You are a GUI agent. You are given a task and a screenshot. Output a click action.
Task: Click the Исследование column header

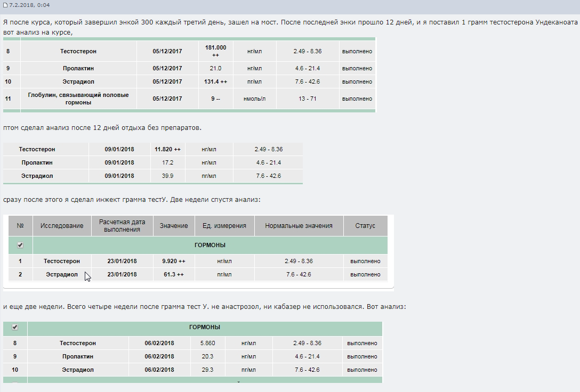(62, 226)
